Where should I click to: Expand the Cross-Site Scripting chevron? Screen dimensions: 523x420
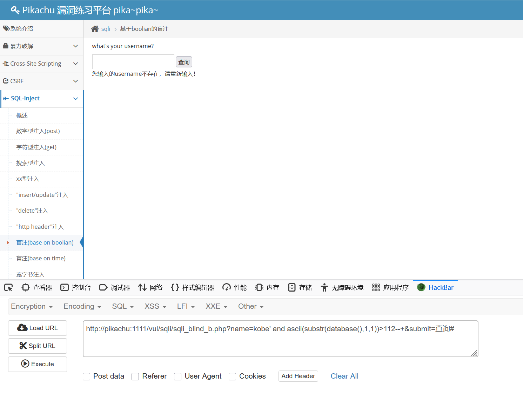pyautogui.click(x=75, y=64)
